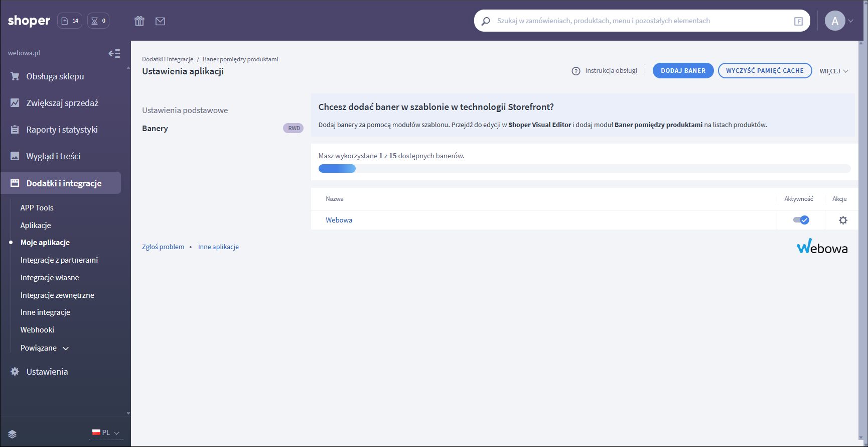
Task: Click the layers icon at sidebar bottom
Action: 13,434
